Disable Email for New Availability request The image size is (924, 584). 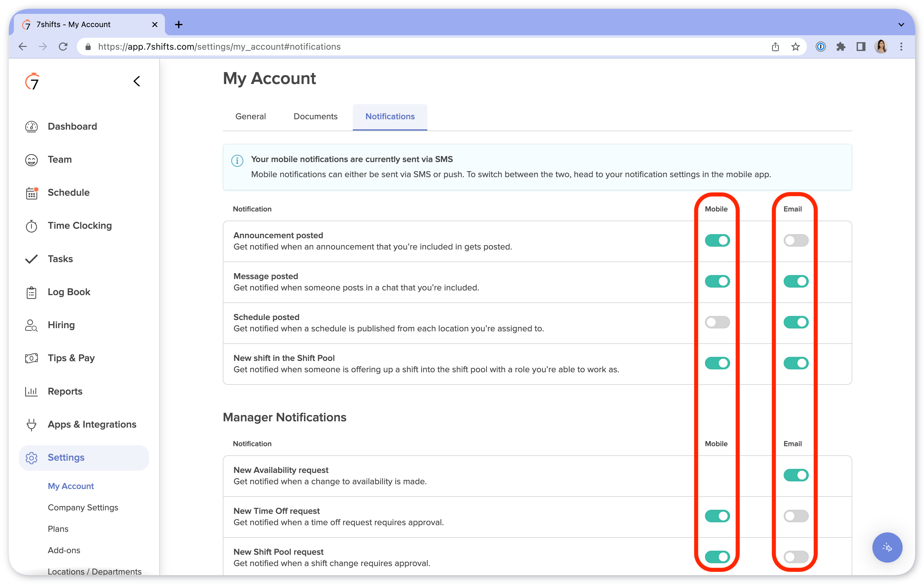click(796, 475)
